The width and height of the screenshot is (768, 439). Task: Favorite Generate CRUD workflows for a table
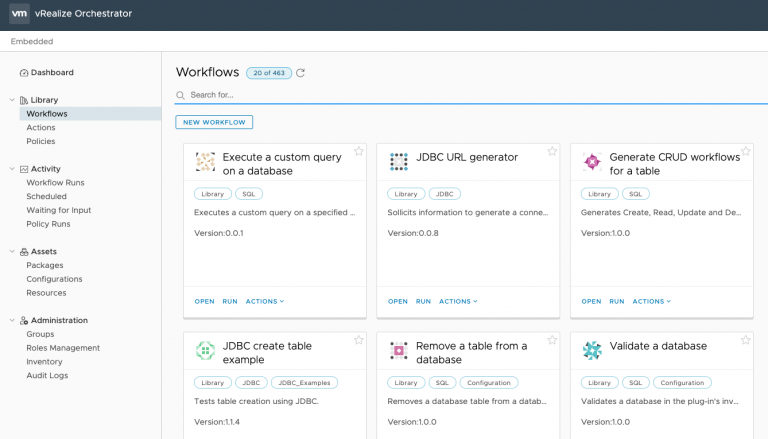coord(745,151)
